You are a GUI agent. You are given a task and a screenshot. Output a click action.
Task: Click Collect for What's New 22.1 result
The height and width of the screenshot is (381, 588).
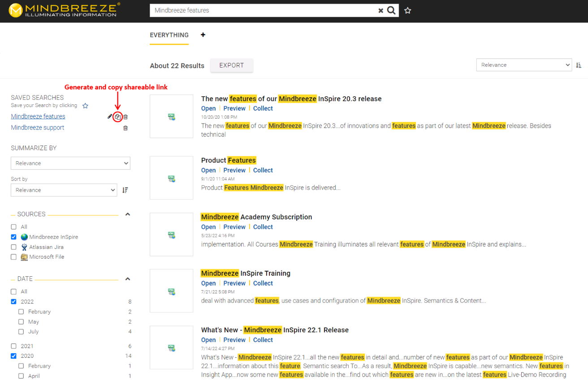(263, 340)
